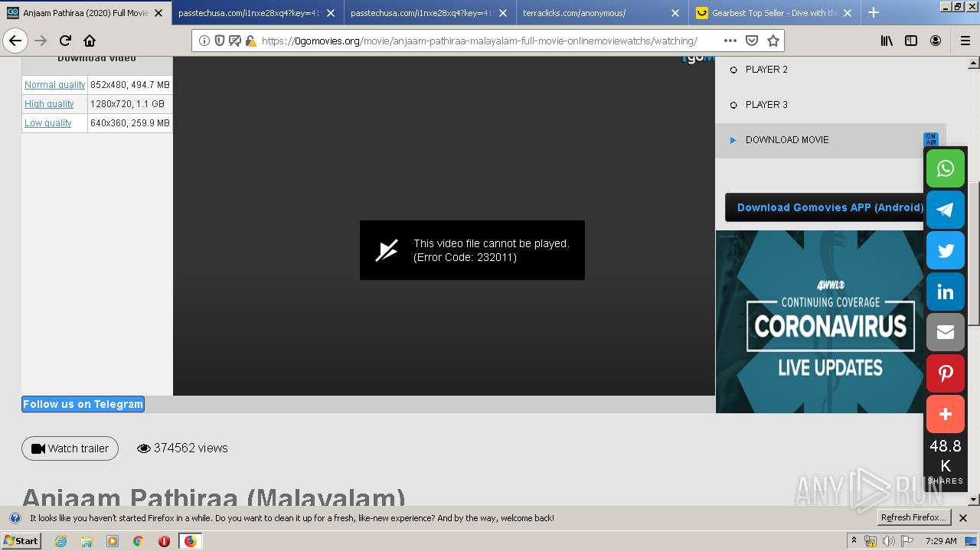Close the terraclicks.com tab
Viewport: 980px width, 551px height.
(x=675, y=13)
